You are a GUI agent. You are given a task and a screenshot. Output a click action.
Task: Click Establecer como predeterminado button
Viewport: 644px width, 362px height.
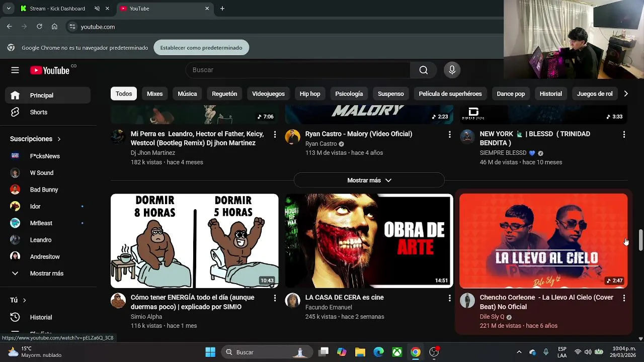coord(201,48)
